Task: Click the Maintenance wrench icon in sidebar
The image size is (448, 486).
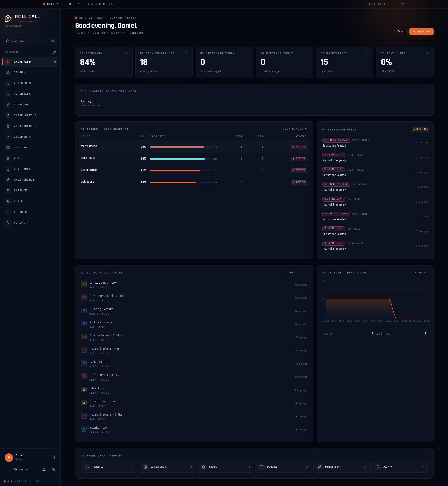Action: (x=8, y=180)
